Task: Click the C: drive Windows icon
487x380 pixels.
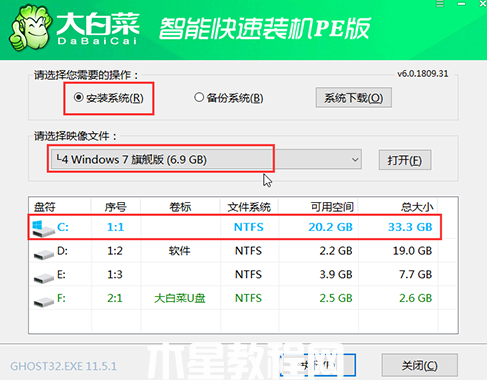Action: [43, 228]
